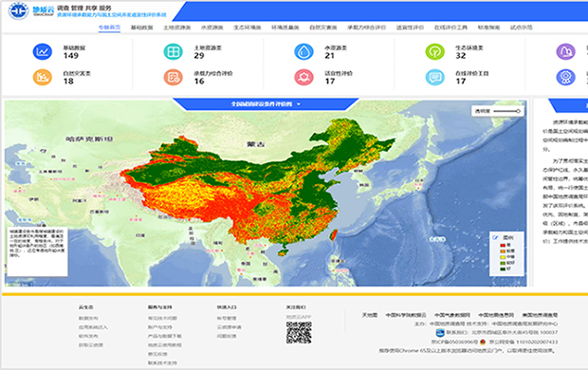
Task: Click the 哈萨克斯坦 label on the map
Action: [90, 139]
